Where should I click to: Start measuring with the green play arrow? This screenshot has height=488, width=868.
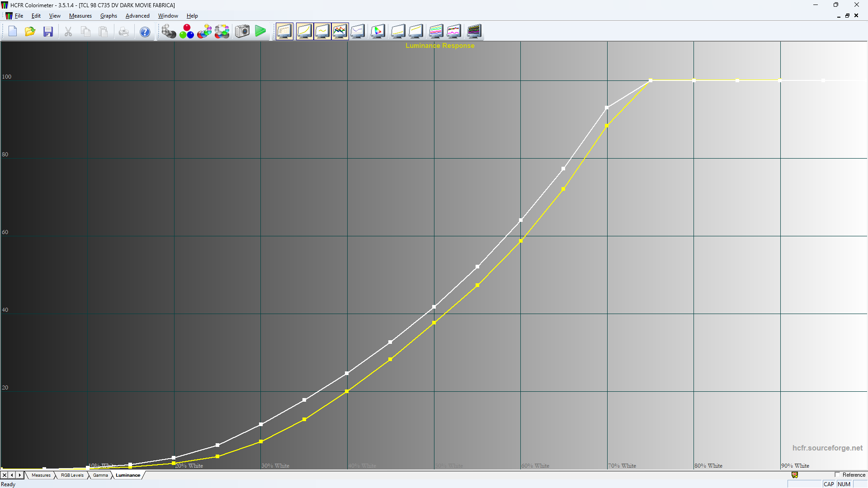(260, 32)
